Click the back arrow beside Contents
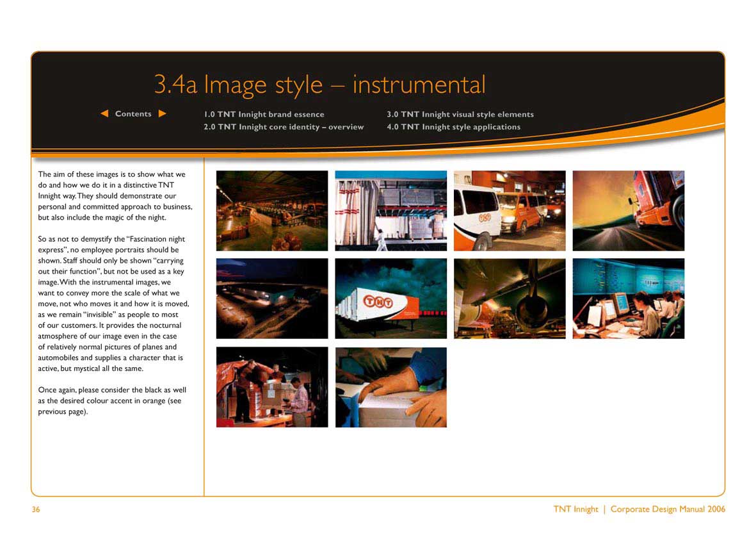Viewport: 756px width, 535px height. [104, 113]
